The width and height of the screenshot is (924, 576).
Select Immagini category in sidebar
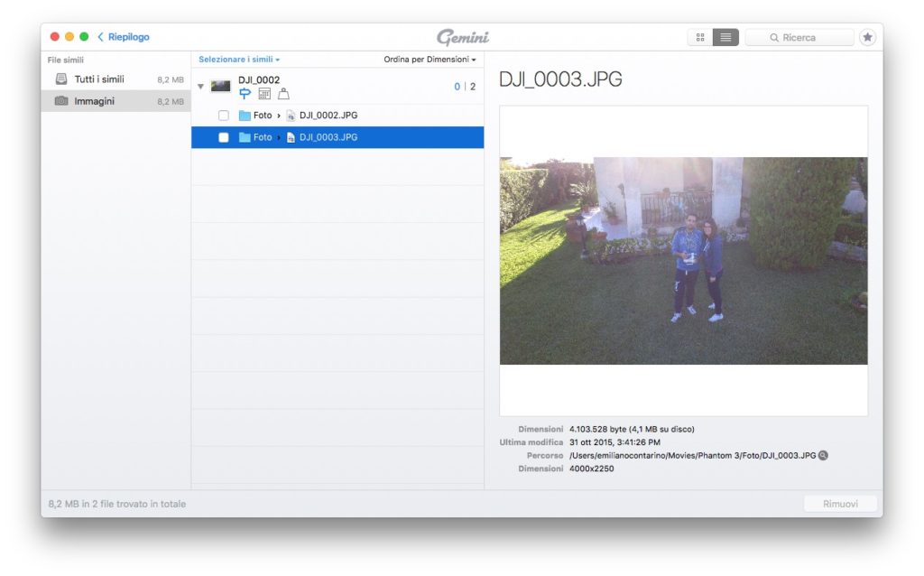[116, 101]
